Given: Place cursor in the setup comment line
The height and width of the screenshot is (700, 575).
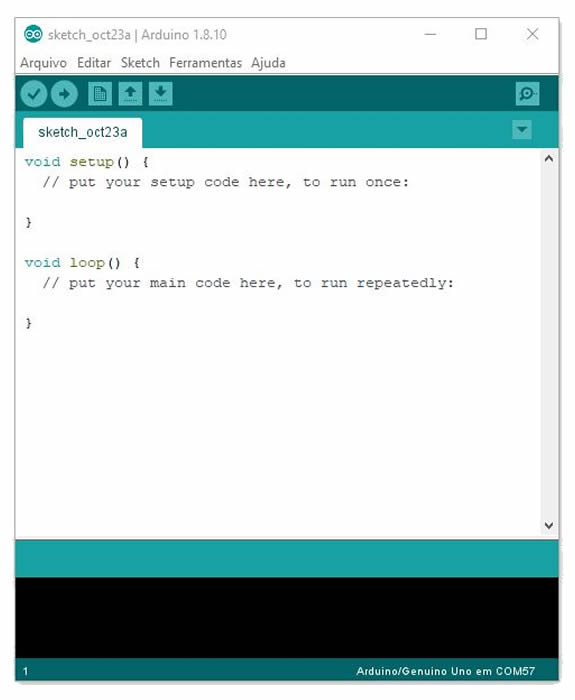Looking at the screenshot, I should pos(225,182).
